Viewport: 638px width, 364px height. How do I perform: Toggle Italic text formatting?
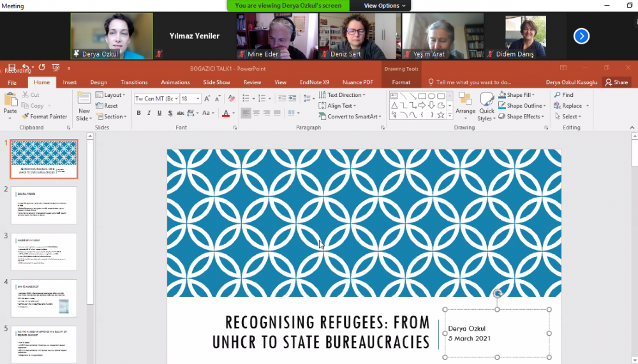point(149,113)
